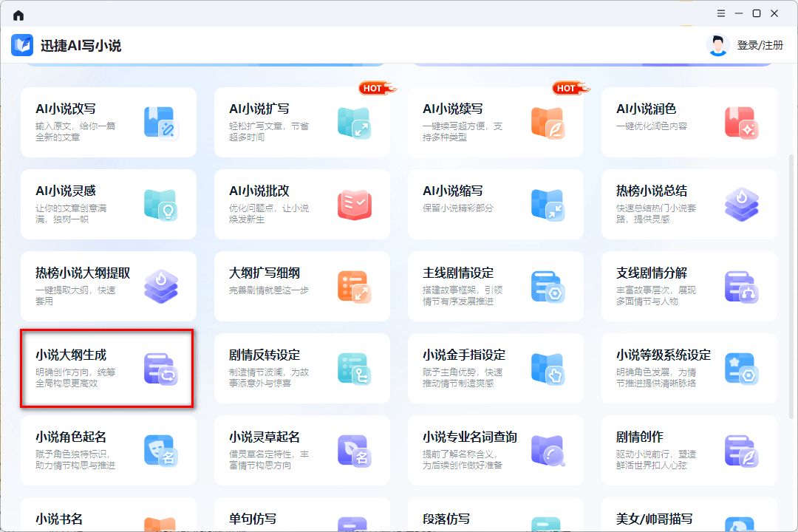Image resolution: width=798 pixels, height=532 pixels.
Task: Click the 剧情创作 feather card icon
Action: pyautogui.click(x=742, y=451)
